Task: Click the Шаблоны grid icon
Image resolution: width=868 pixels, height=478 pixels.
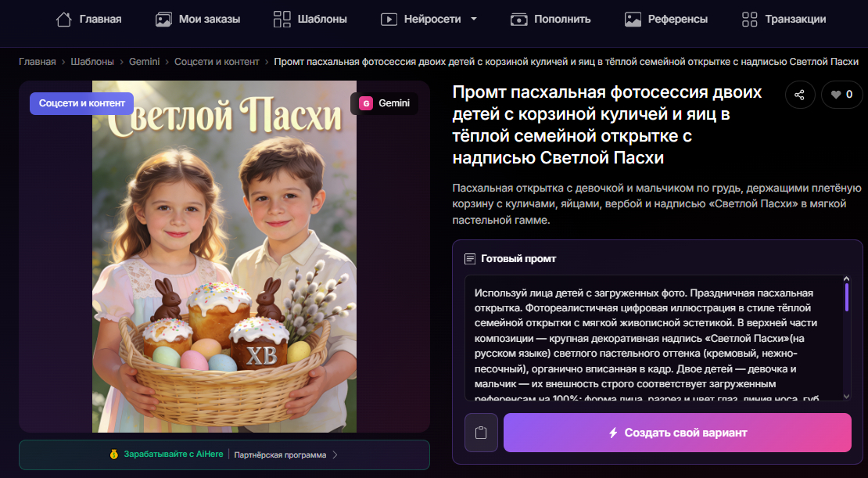Action: (282, 20)
